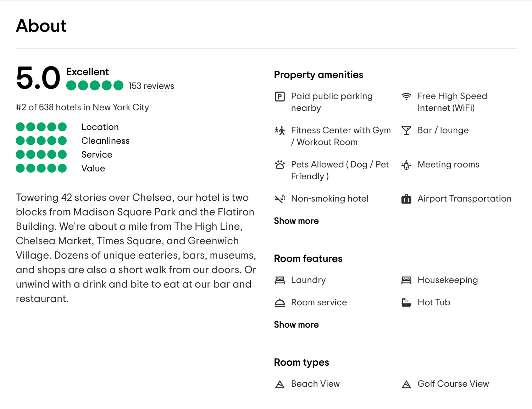532x409 pixels.
Task: Click the Beach View mountain icon
Action: coord(280,384)
